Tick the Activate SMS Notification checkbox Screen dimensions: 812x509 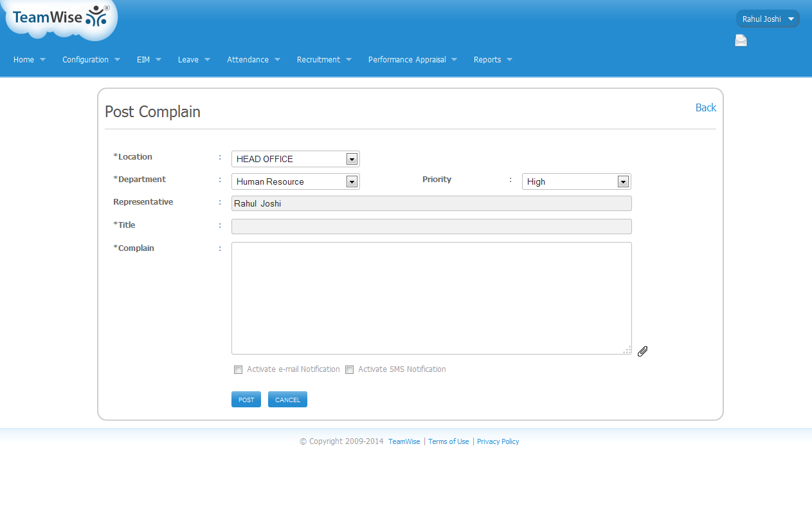point(350,369)
